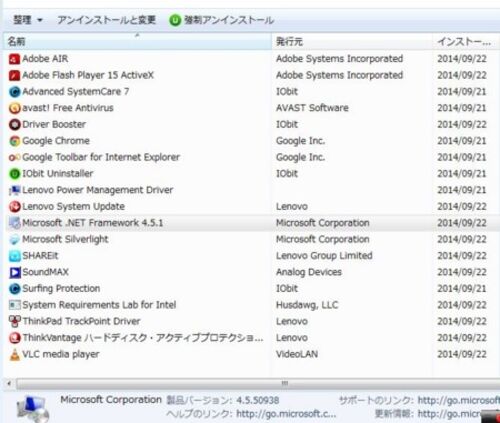Select the Microsoft Silverlight name
Screen dimensions: 500x423
click(65, 239)
